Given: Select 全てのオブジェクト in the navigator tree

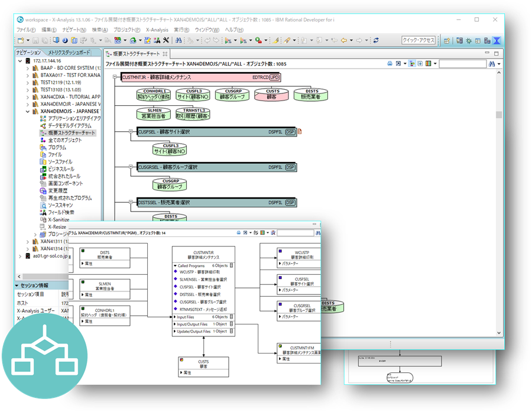Looking at the screenshot, I should tap(65, 140).
